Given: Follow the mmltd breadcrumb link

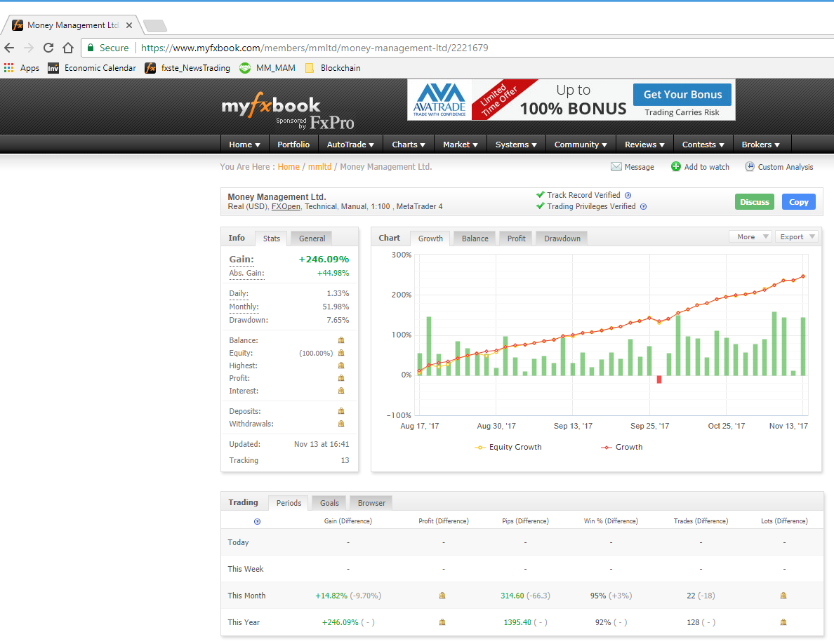Looking at the screenshot, I should 319,167.
